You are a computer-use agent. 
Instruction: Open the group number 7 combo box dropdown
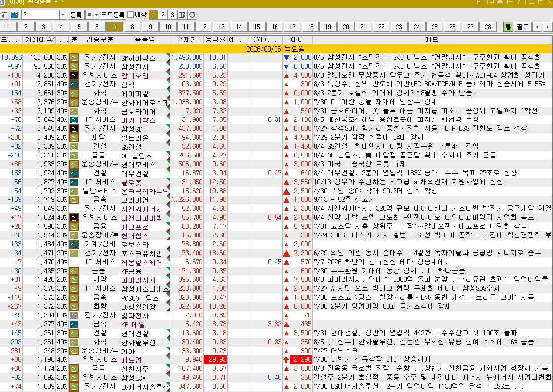point(63,15)
